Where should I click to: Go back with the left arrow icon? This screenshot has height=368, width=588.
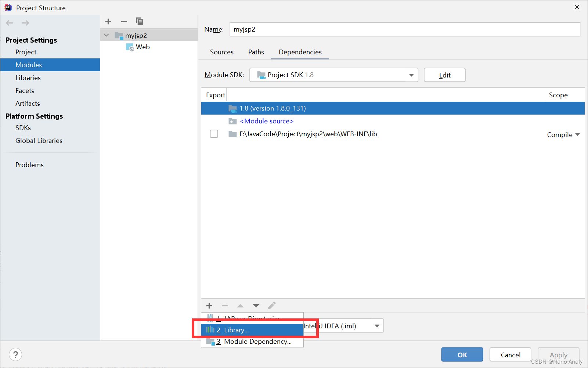(10, 23)
